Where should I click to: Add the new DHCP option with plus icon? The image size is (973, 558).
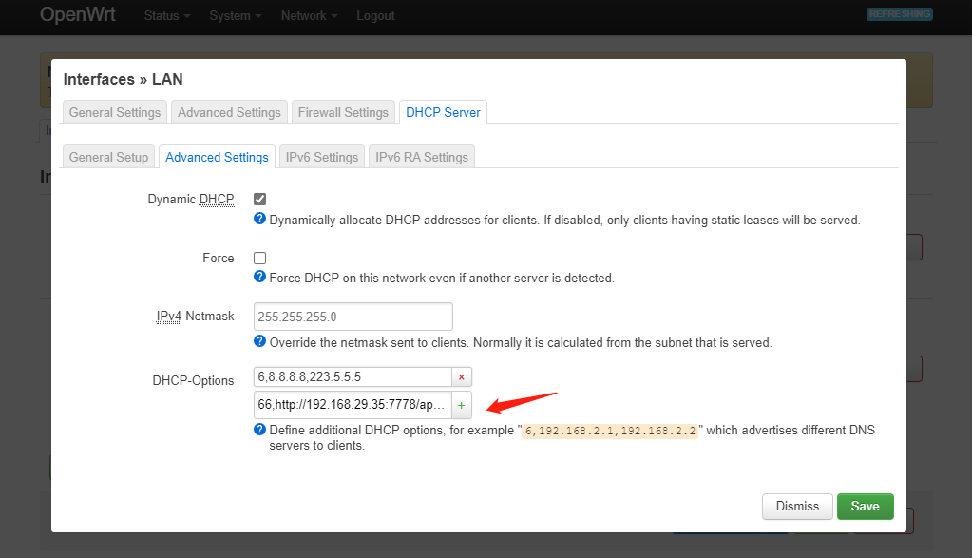461,405
